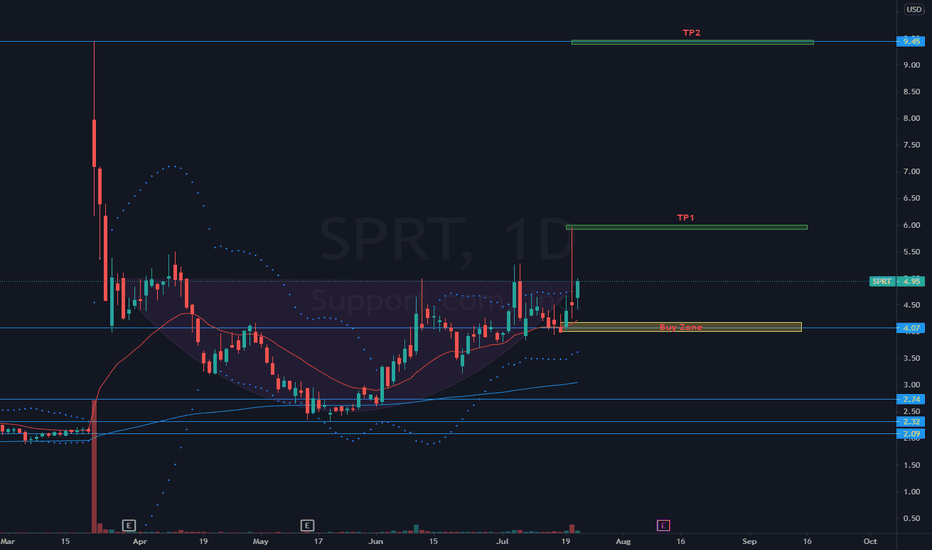Open the earnings marker near April
This screenshot has height=550, width=932.
click(x=128, y=525)
